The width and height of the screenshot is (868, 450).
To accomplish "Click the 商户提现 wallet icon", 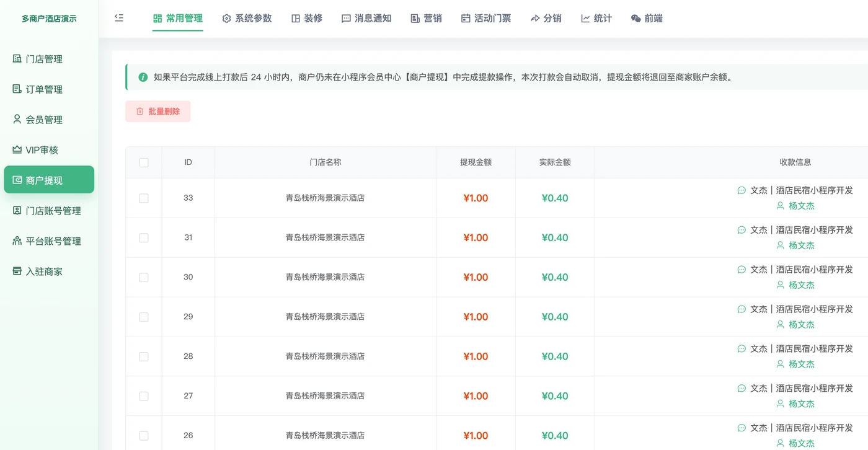I will pos(17,180).
